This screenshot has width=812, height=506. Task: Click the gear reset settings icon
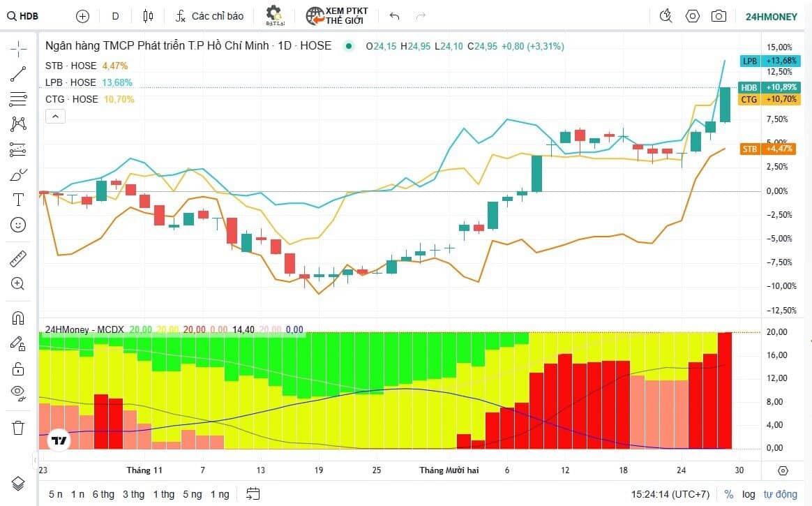click(x=273, y=15)
